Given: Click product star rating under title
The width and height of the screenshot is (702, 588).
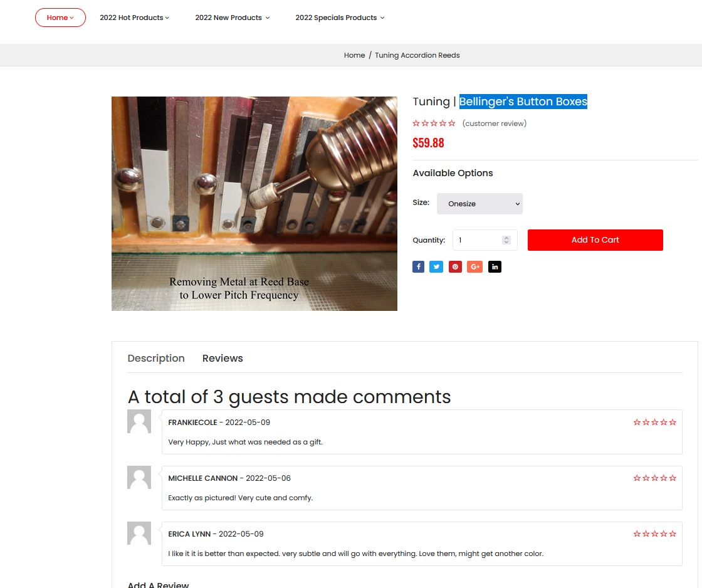Looking at the screenshot, I should coord(434,123).
